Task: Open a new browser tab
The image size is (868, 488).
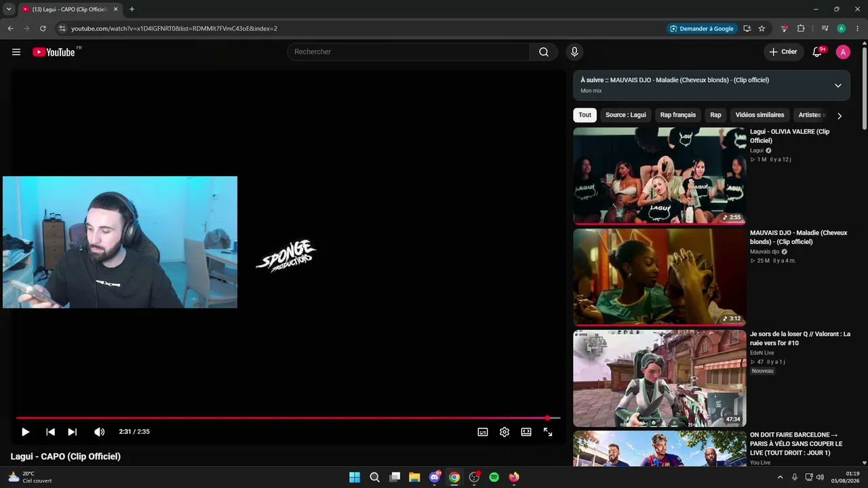Action: point(132,9)
